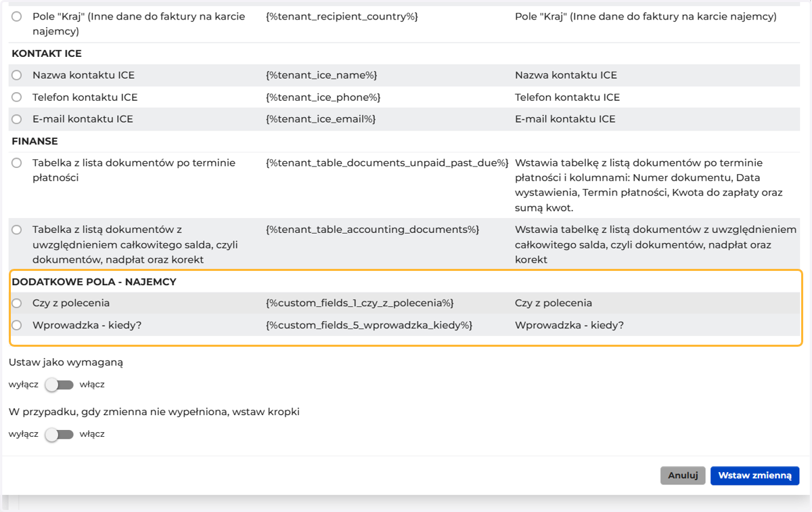The width and height of the screenshot is (812, 512).
Task: Select radio for table with total balance
Action: (x=17, y=230)
